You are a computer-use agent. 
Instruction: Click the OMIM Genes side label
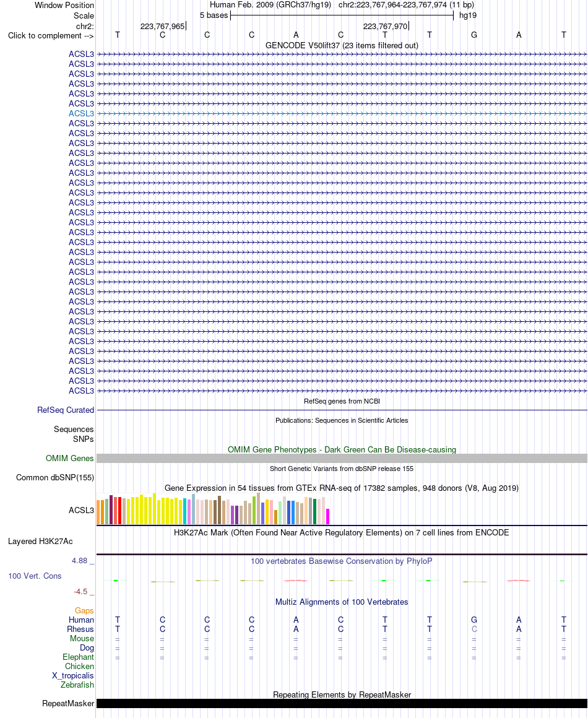[69, 459]
